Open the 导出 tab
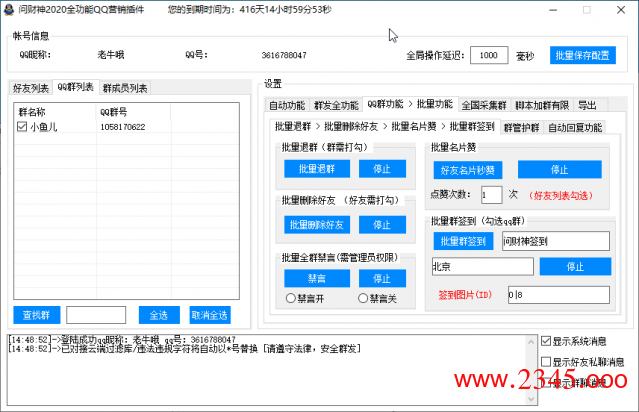The image size is (639, 412). 587,106
